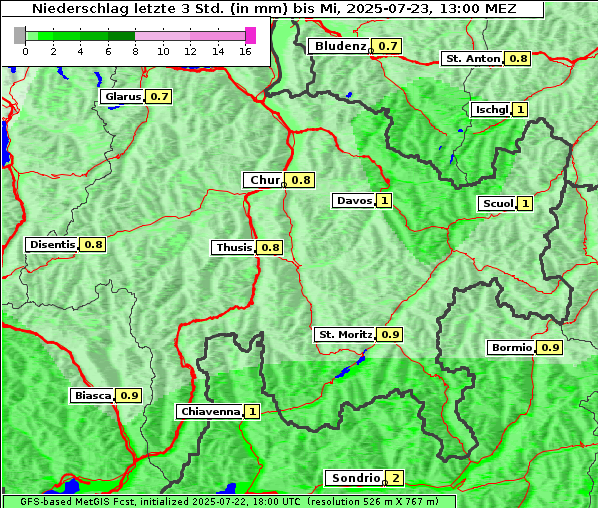598x508 pixels.
Task: Click the GFS-based MetGIS forecast footer text
Action: coord(230,502)
